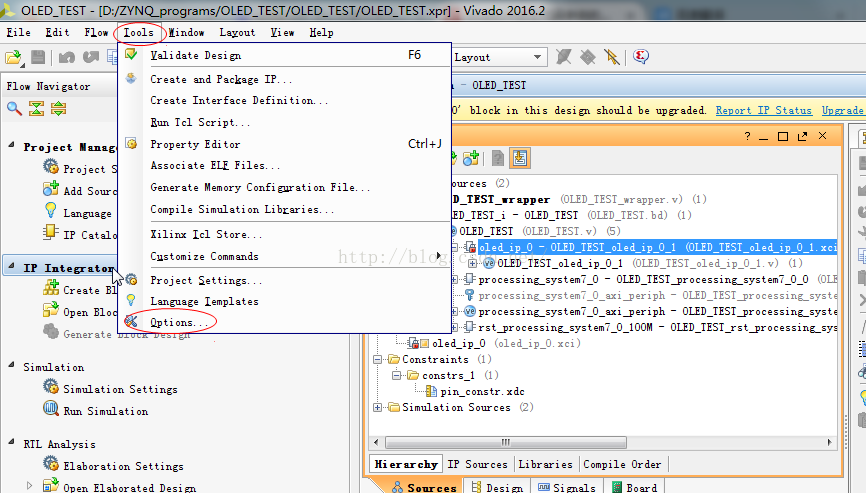Click the gray diamond toolbar icon right of Layout

point(588,56)
